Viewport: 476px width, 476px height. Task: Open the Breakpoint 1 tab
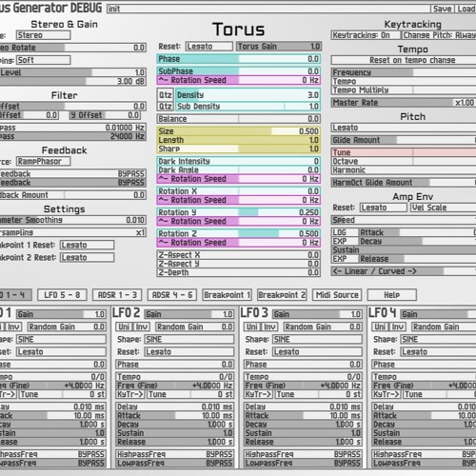point(227,295)
